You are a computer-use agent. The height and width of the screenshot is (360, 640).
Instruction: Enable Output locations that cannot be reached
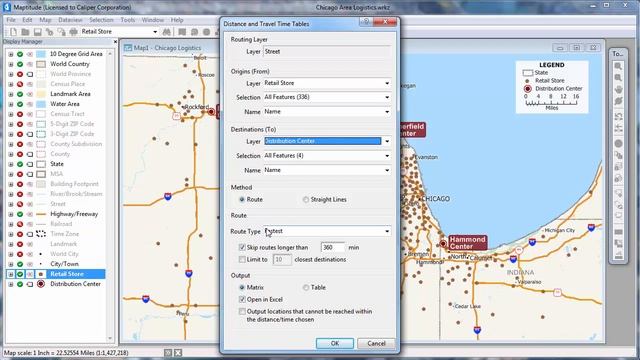(242, 311)
